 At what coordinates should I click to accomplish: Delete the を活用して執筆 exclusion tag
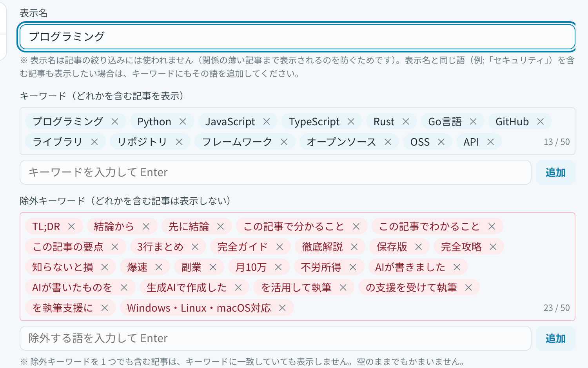343,287
